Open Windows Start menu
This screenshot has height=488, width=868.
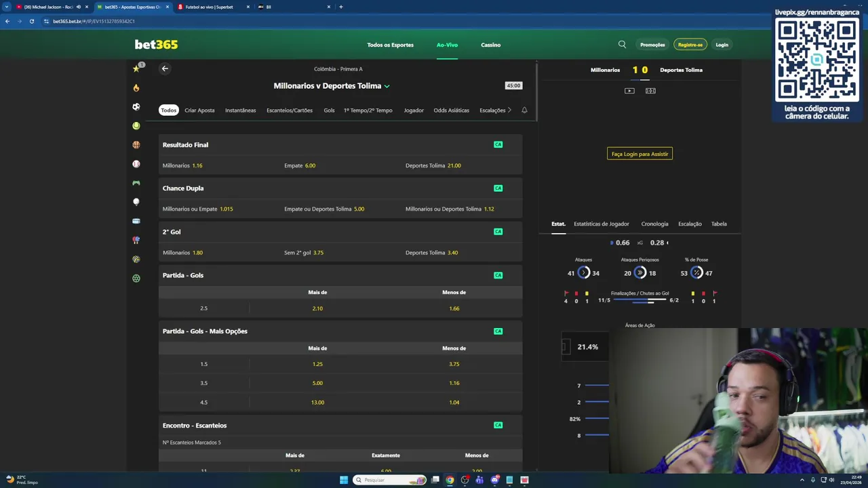pyautogui.click(x=344, y=480)
